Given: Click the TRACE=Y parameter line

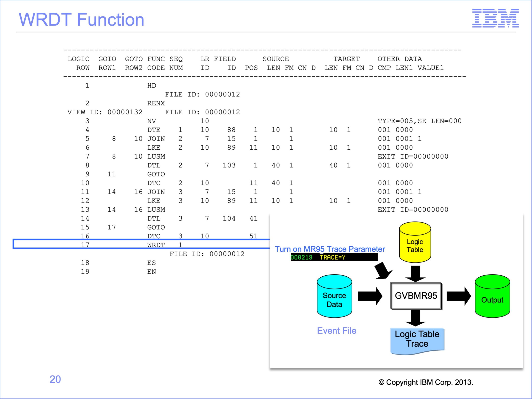Looking at the screenshot, I should pyautogui.click(x=334, y=257).
